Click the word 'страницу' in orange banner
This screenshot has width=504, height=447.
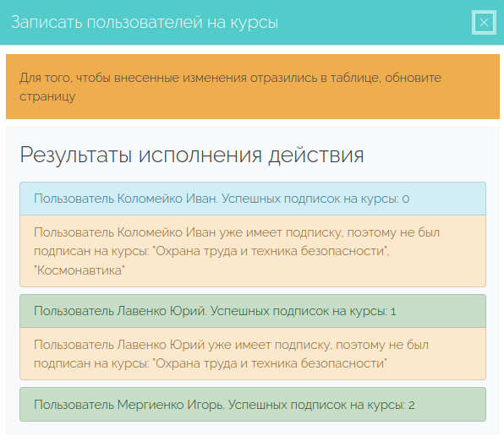click(x=47, y=96)
